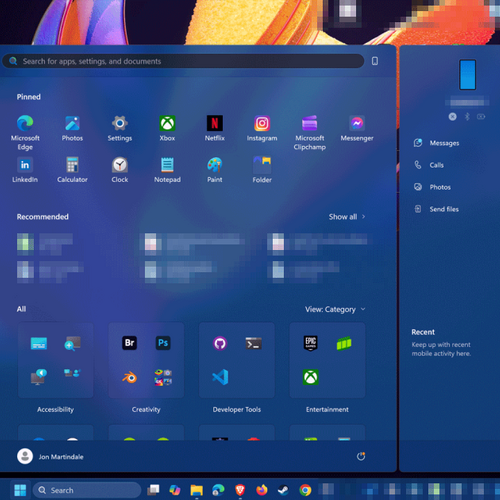Click the taskbar Search box
The height and width of the screenshot is (500, 500).
click(87, 490)
